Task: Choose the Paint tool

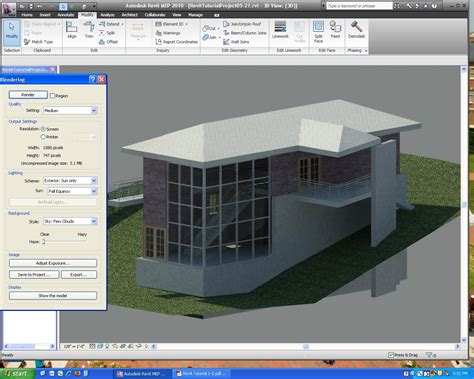Action: [x=335, y=30]
